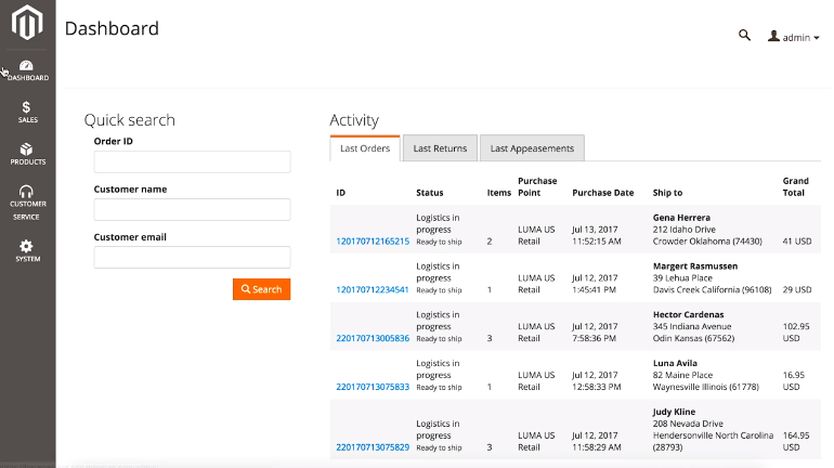Click the Magento logo icon
Viewport: 834px width, 468px height.
pyautogui.click(x=27, y=22)
